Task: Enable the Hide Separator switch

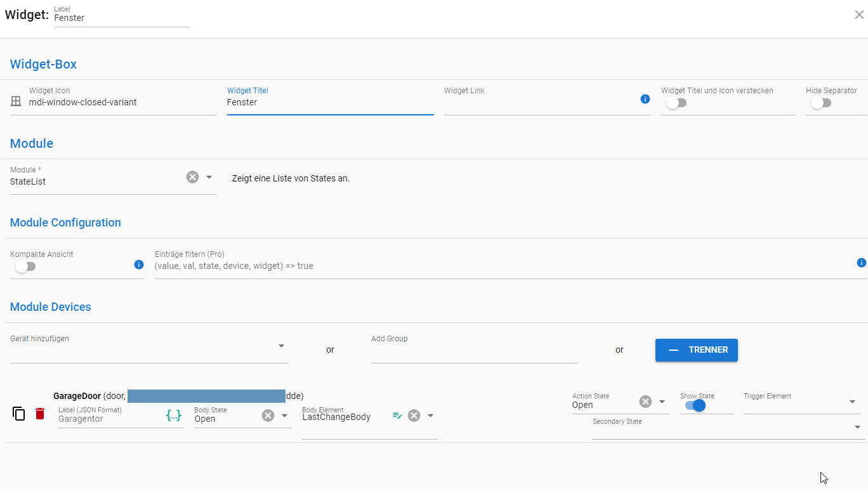Action: [x=820, y=103]
